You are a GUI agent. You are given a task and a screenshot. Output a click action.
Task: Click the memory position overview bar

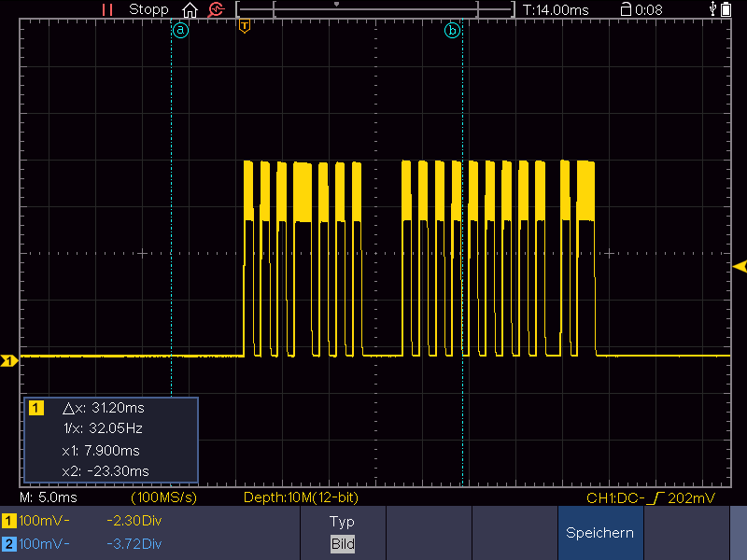pos(375,9)
